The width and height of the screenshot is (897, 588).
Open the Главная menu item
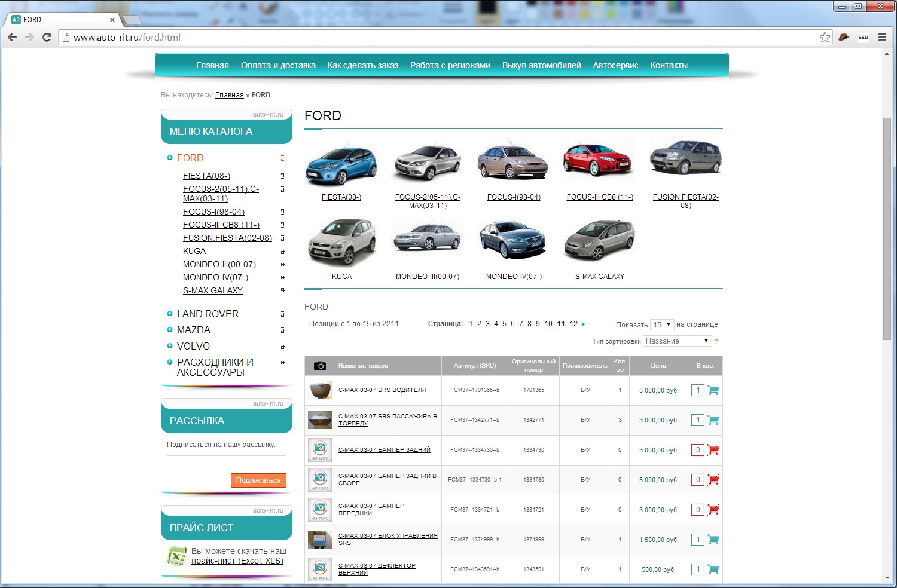click(x=212, y=65)
